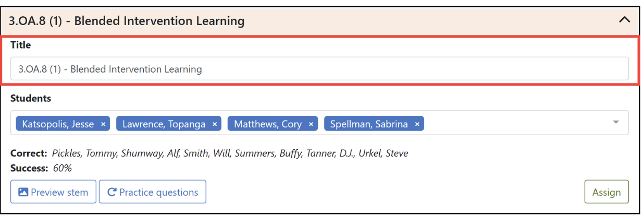
Task: Click the Success 60% value
Action: (x=62, y=168)
